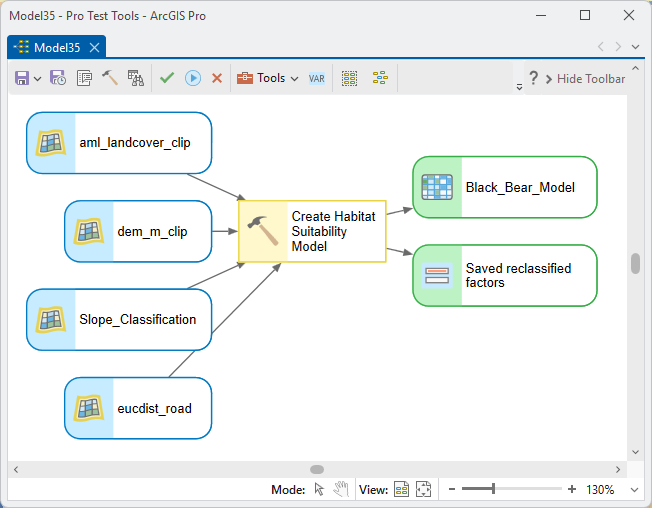Screen dimensions: 652x508
Task: Select the Slope_Classification variable node
Action: coord(119,320)
